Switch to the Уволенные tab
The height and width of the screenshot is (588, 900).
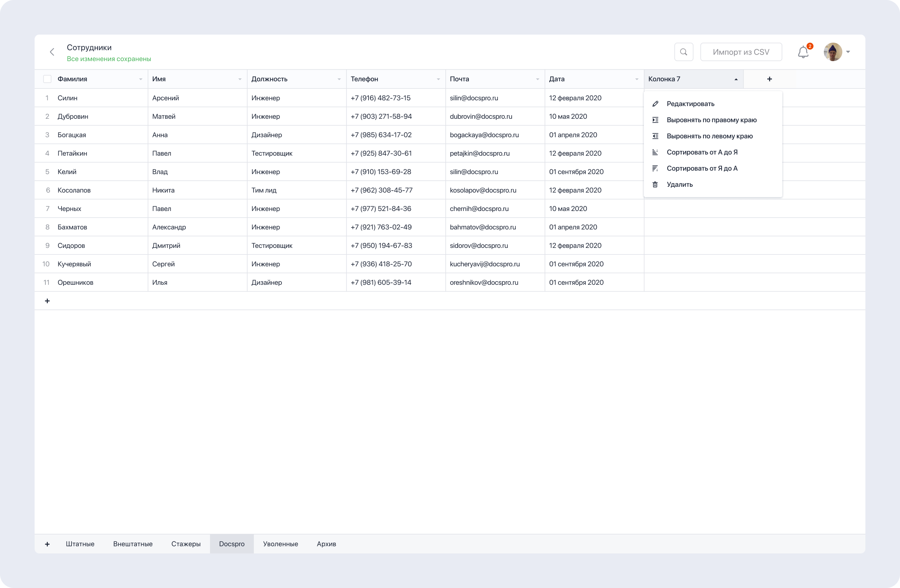coord(280,544)
